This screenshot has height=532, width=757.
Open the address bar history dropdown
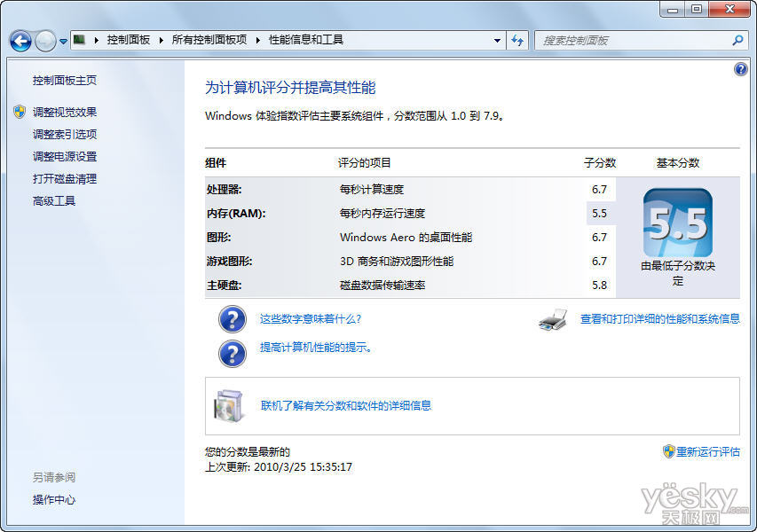click(497, 41)
